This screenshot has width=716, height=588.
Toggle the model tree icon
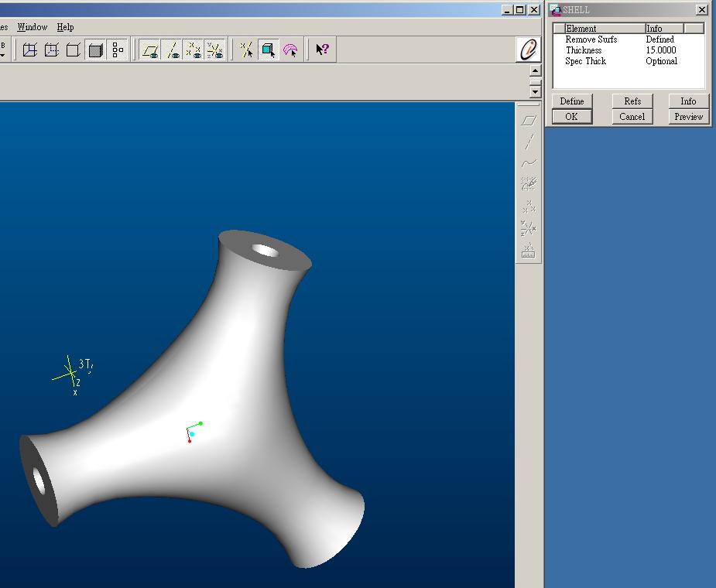[118, 50]
